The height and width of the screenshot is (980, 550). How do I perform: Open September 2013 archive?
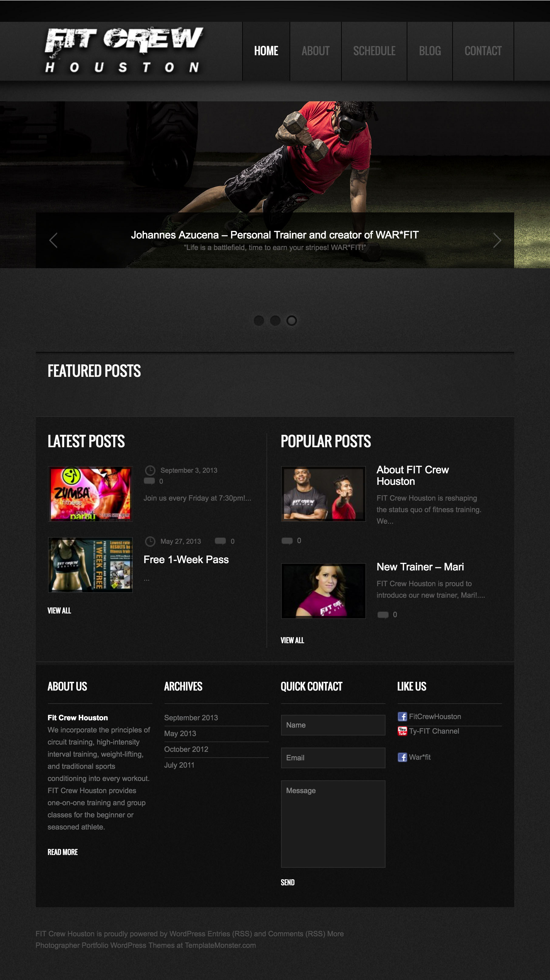pos(191,718)
